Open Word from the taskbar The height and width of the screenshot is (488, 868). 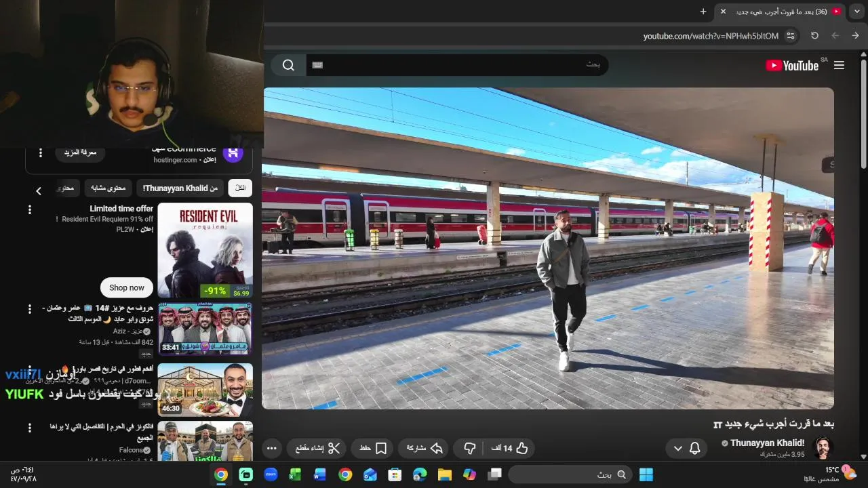320,474
